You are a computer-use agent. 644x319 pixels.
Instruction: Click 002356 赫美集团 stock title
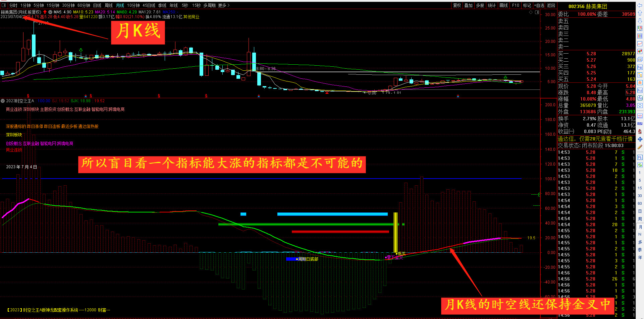point(588,6)
